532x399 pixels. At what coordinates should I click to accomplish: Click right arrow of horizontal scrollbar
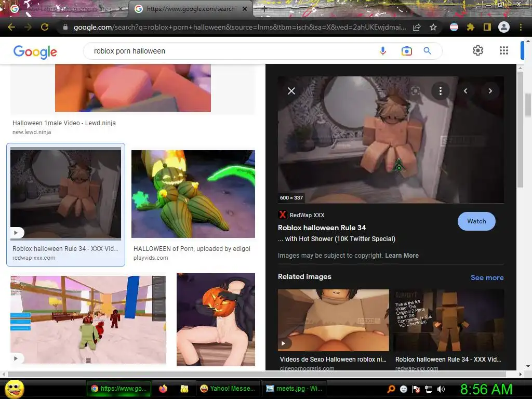(521, 374)
